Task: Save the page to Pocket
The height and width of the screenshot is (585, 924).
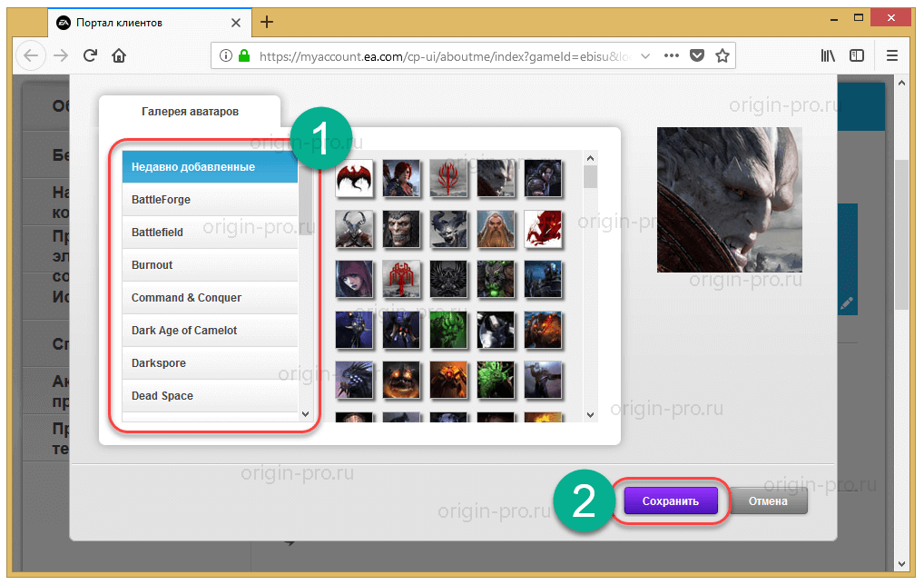Action: [x=696, y=55]
